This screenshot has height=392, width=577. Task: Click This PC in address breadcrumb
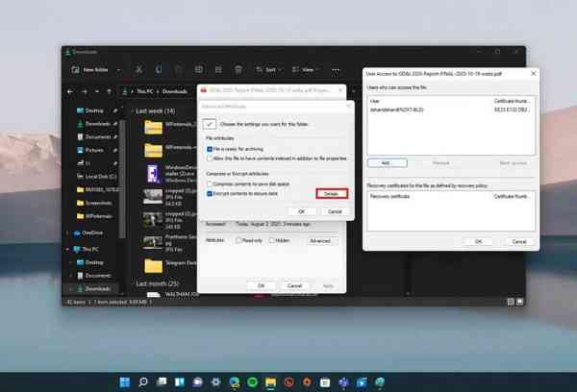[145, 91]
